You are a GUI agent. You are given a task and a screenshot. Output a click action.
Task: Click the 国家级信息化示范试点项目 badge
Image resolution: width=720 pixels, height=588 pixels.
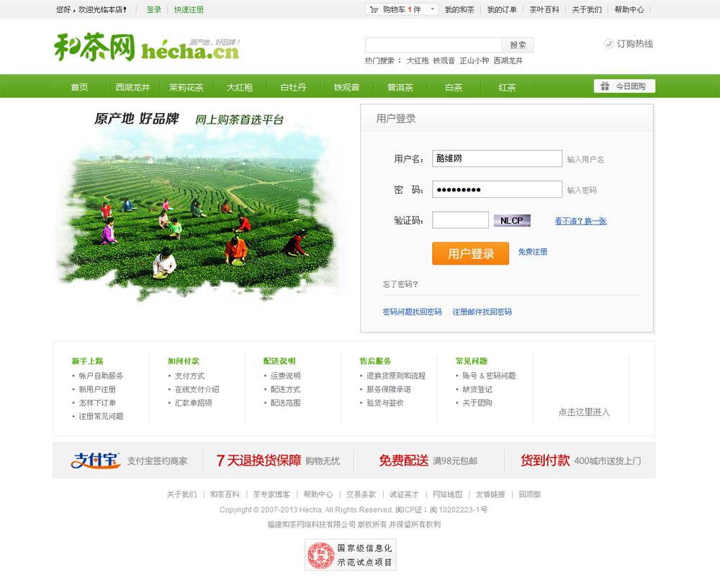[351, 555]
